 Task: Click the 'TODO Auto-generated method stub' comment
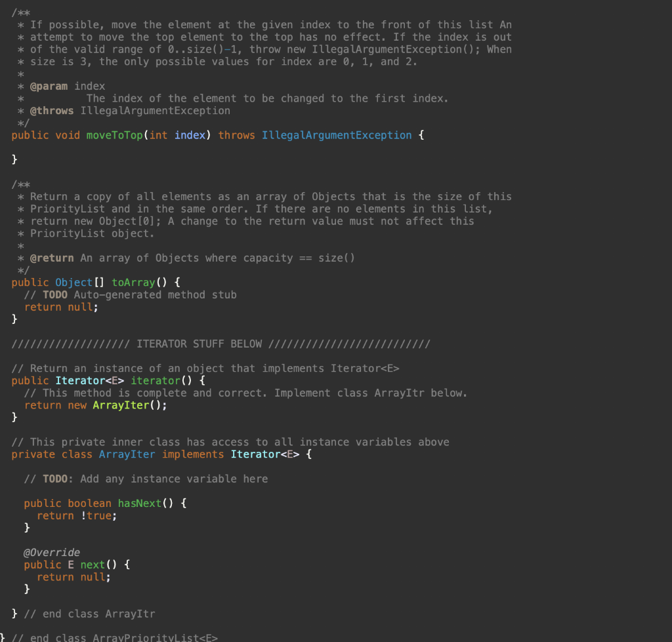(131, 295)
